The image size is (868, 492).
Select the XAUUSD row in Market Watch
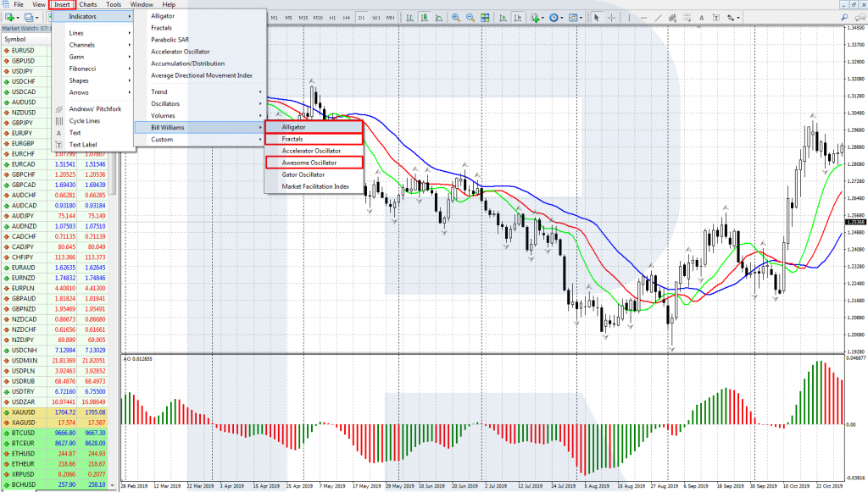pyautogui.click(x=24, y=412)
